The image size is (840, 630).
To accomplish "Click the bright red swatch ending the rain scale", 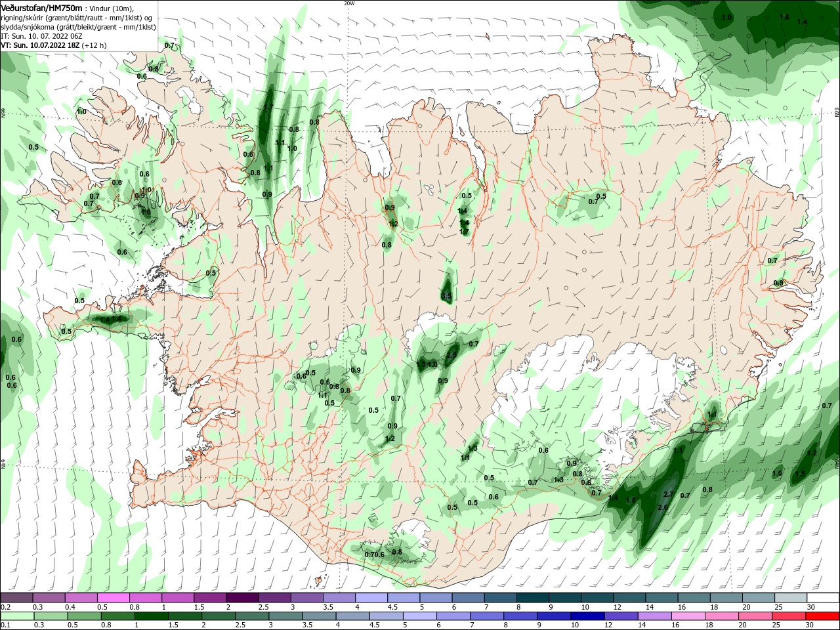I will click(x=824, y=616).
